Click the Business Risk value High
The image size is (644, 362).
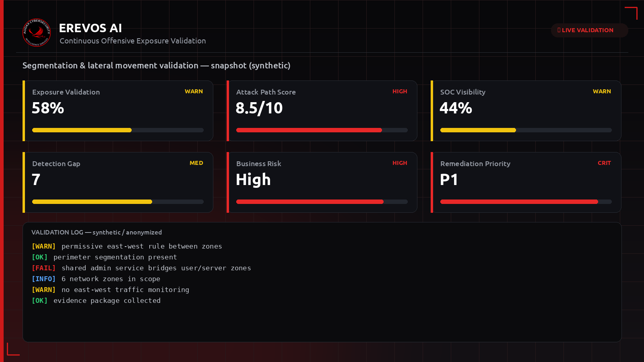[x=253, y=180]
